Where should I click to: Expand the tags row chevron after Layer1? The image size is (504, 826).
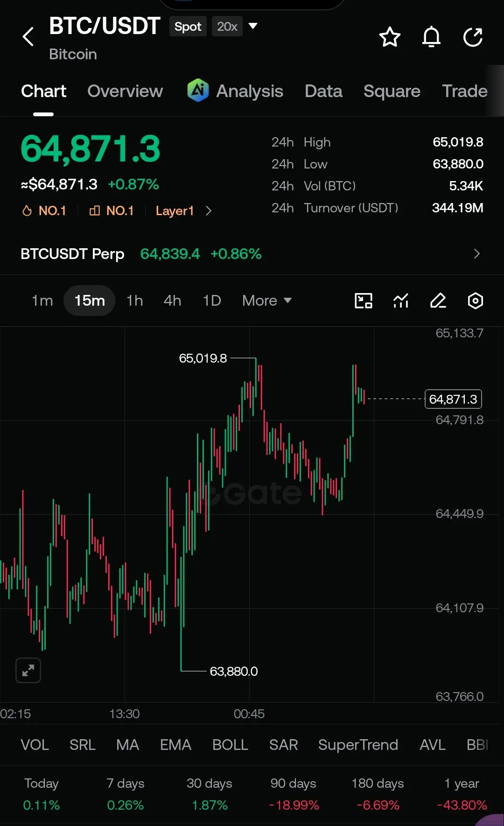[x=209, y=211]
